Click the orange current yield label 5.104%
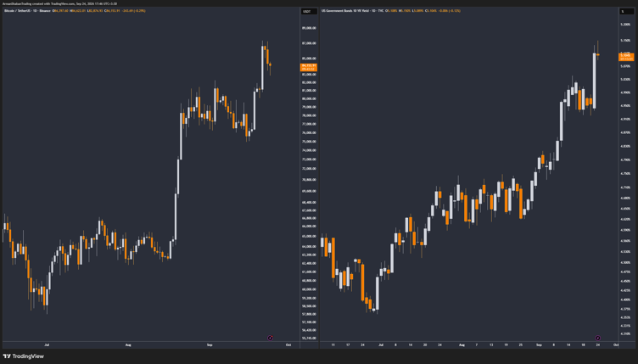638x364 pixels. pyautogui.click(x=626, y=57)
